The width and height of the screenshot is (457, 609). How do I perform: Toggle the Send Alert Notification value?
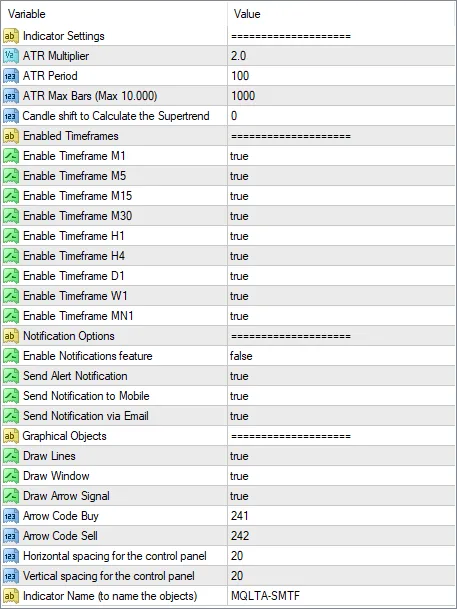(239, 376)
